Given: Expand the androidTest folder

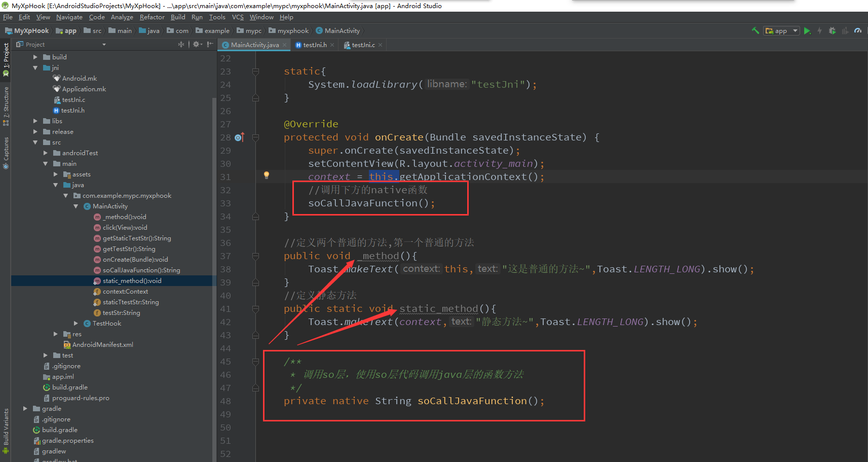Looking at the screenshot, I should [46, 153].
